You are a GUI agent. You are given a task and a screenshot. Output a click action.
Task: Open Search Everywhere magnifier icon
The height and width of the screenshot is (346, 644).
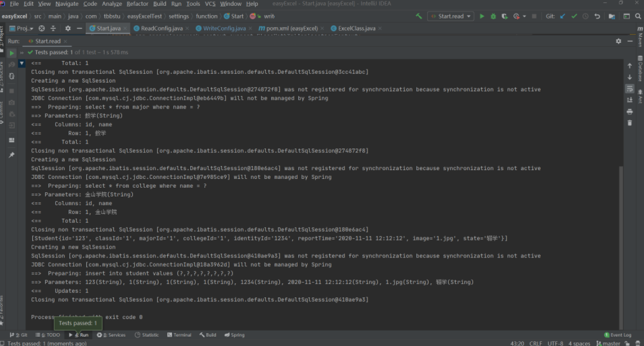point(638,16)
